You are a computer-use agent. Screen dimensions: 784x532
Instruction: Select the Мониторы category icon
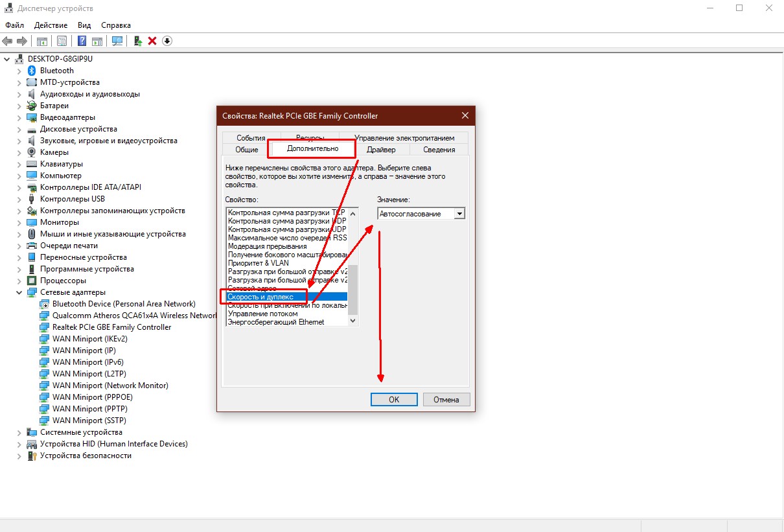click(x=32, y=222)
